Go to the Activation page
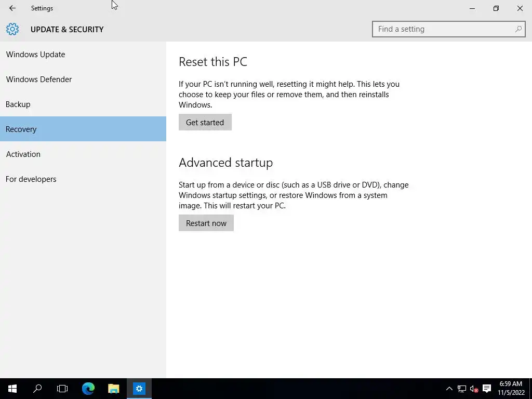The height and width of the screenshot is (399, 532). click(83, 154)
